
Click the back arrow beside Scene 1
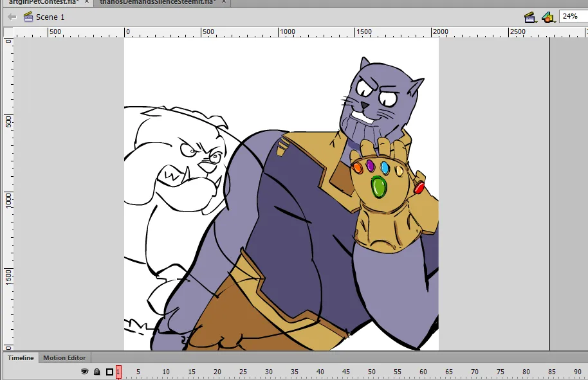pyautogui.click(x=12, y=17)
